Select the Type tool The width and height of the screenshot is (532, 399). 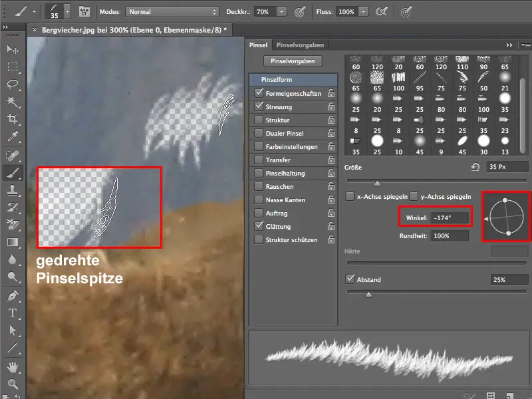(x=13, y=313)
